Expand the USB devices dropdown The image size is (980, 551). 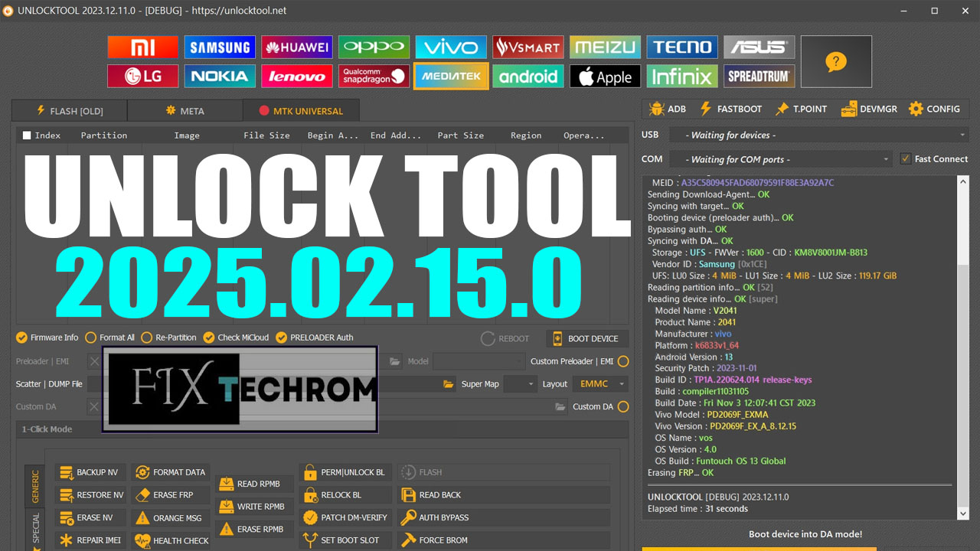click(x=819, y=135)
